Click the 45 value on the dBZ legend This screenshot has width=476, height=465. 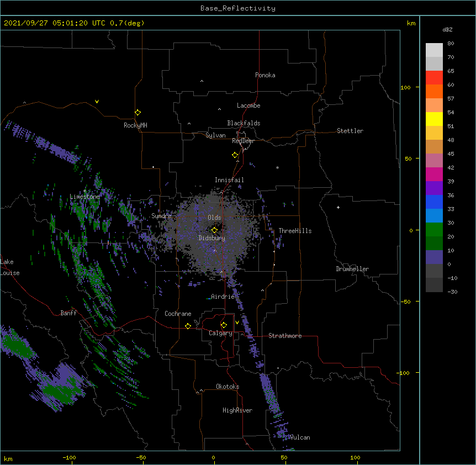pos(451,154)
